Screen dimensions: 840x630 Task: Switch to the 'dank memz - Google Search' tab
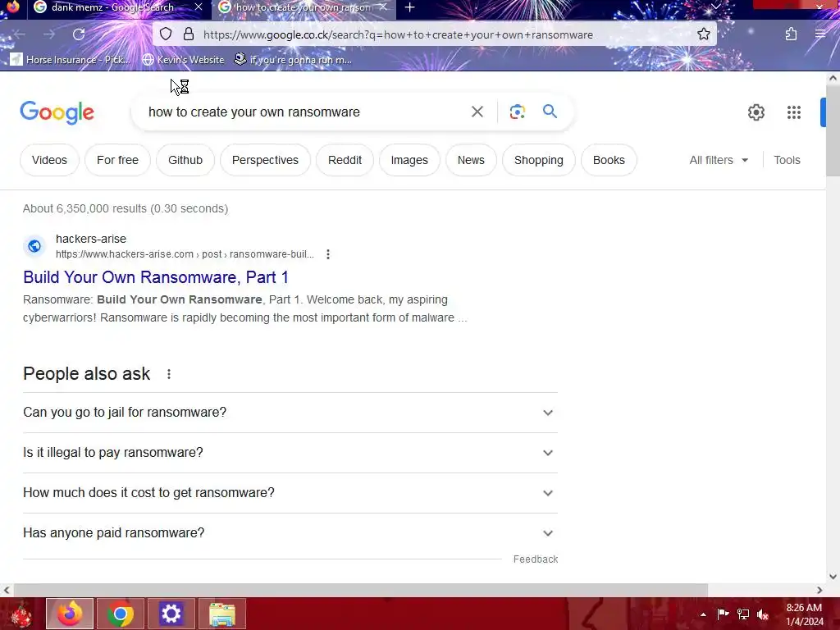click(x=112, y=7)
